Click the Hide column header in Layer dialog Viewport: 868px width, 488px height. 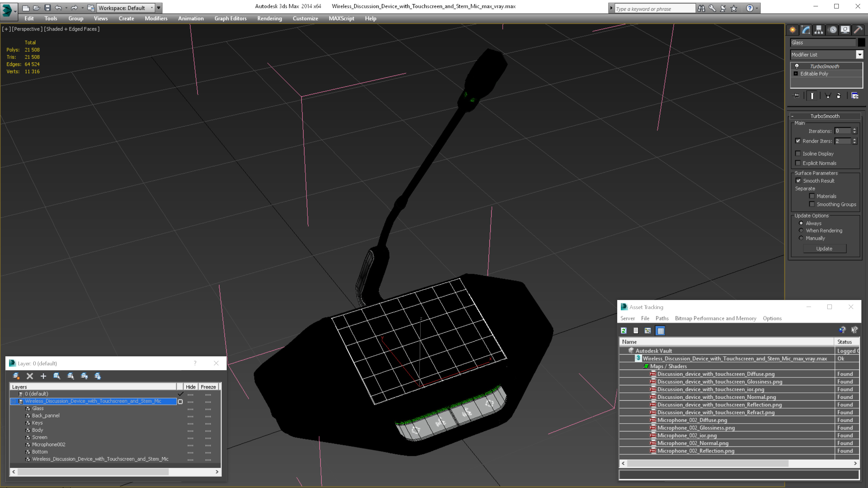point(190,387)
